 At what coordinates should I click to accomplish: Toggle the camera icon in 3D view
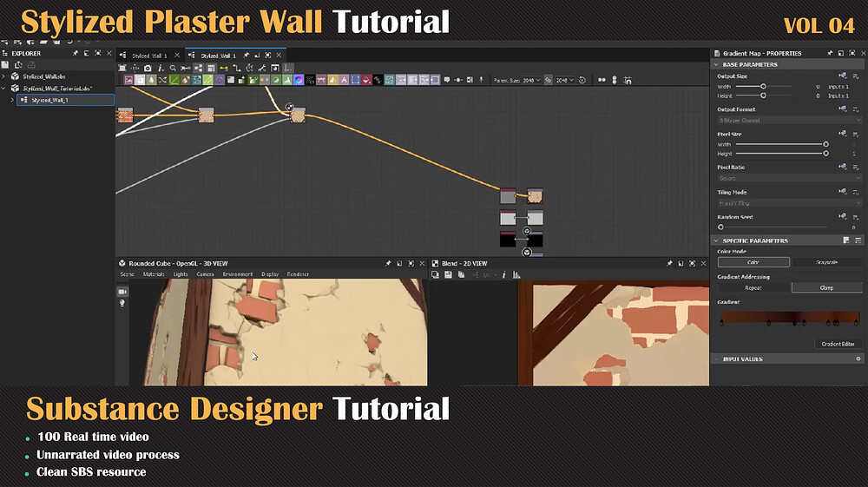[x=122, y=292]
